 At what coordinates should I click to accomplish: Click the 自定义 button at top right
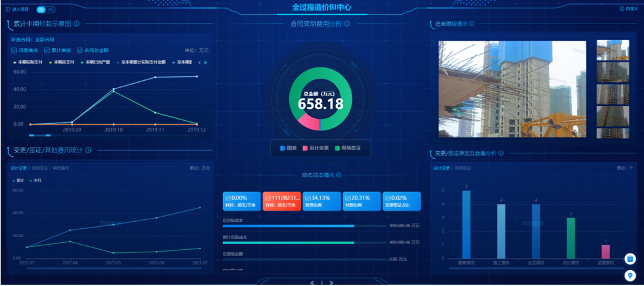(629, 9)
